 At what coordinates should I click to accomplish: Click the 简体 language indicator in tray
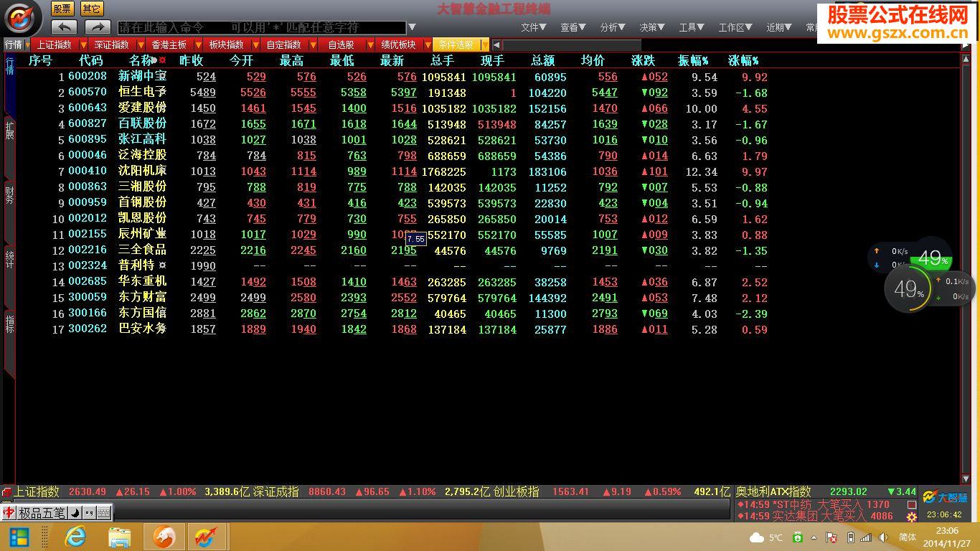[908, 537]
